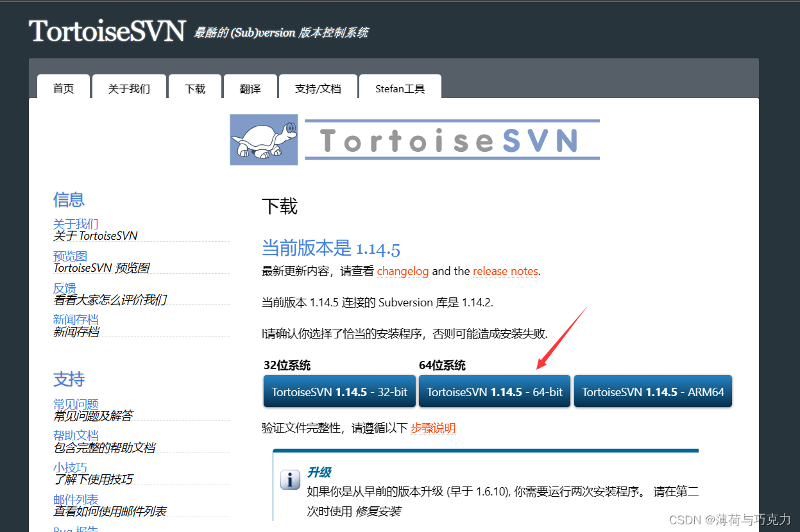800x532 pixels.
Task: Click the 新闻存档 sidebar link
Action: pos(76,319)
